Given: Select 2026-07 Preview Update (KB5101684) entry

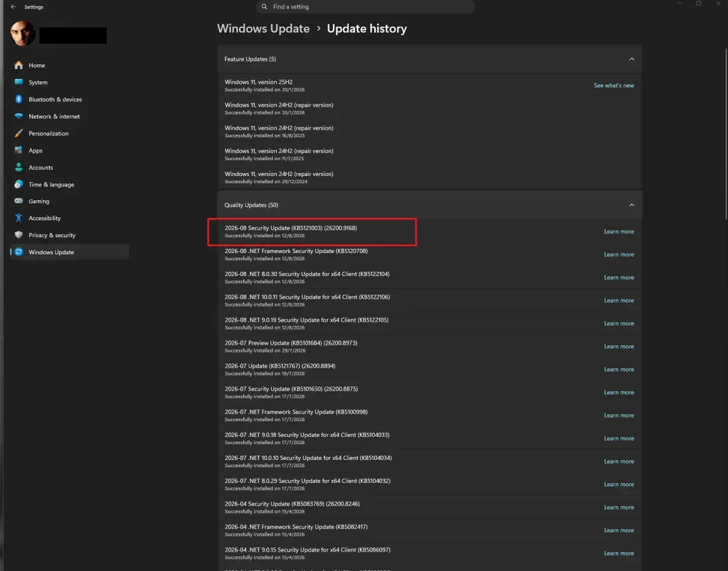Looking at the screenshot, I should 430,346.
